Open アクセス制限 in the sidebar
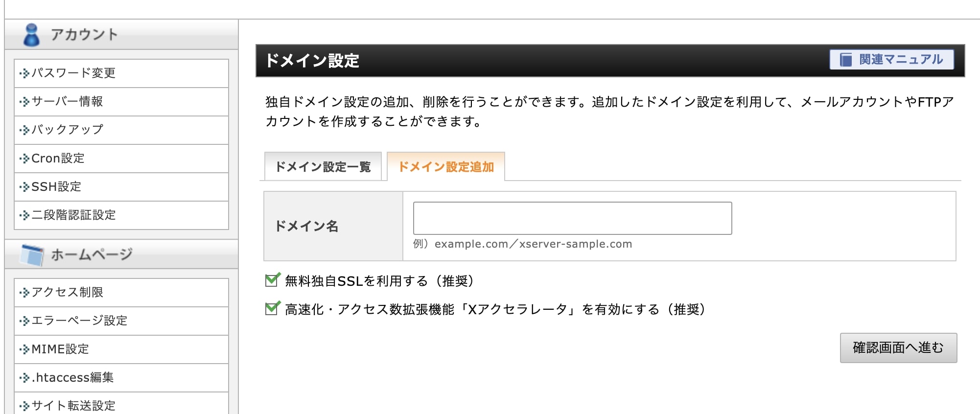 click(x=67, y=293)
